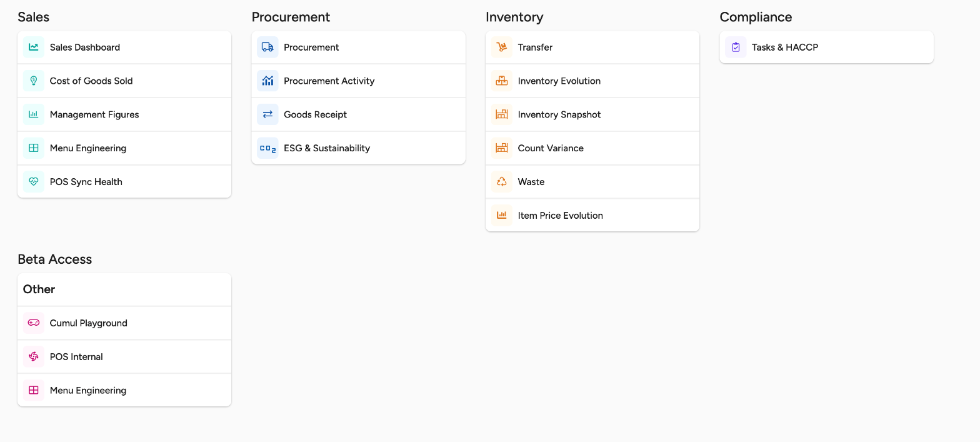The width and height of the screenshot is (980, 442).
Task: Click the Tasks & HACCP clipboard icon
Action: point(736,47)
